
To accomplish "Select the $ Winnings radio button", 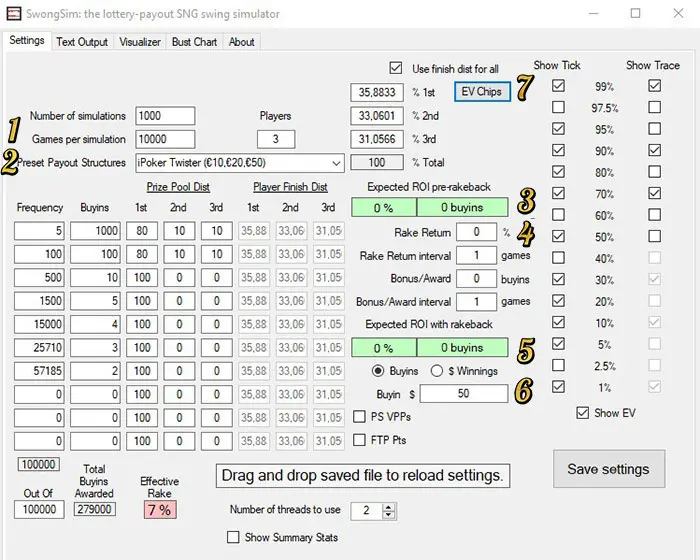I will pos(437,371).
